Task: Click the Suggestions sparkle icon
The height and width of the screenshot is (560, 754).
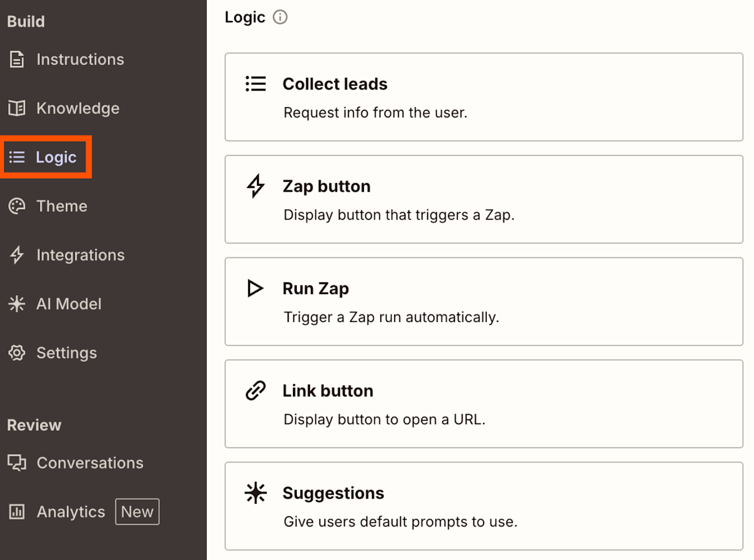Action: click(256, 493)
